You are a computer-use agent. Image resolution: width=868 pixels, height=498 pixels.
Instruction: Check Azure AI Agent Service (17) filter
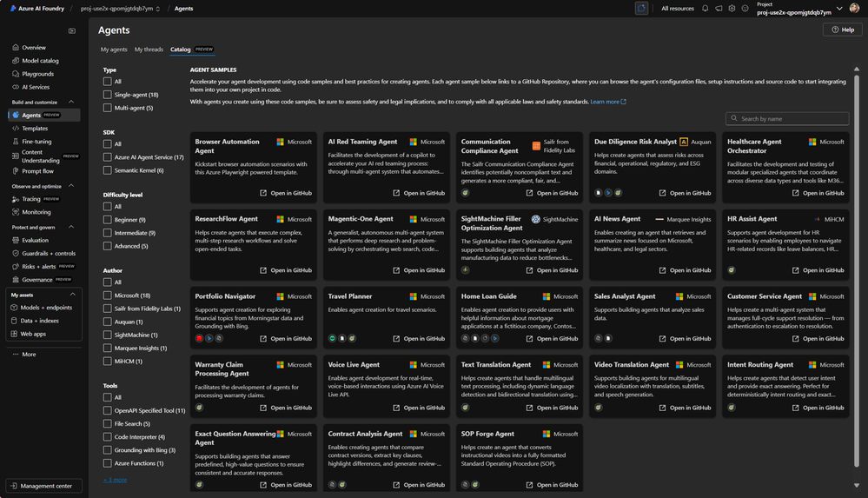click(x=108, y=157)
